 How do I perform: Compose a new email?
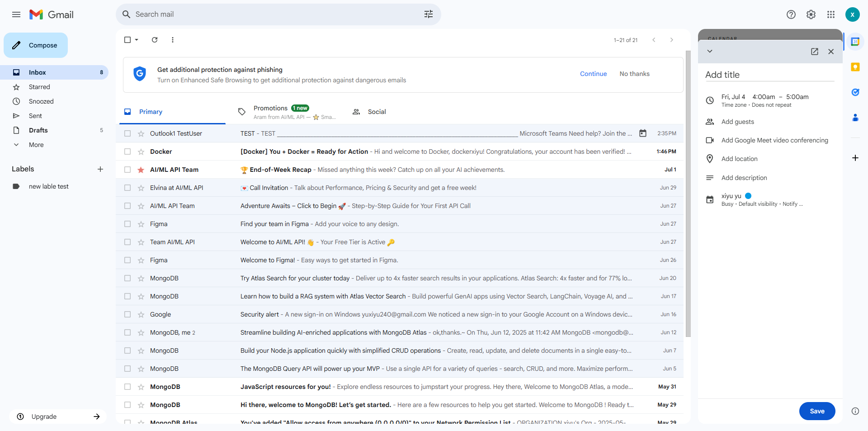click(36, 45)
